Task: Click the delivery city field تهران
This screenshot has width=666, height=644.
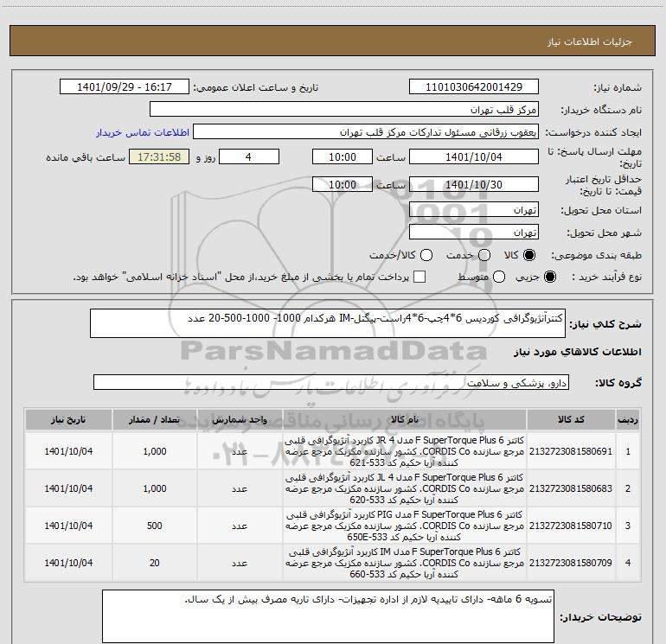Action: [x=474, y=233]
